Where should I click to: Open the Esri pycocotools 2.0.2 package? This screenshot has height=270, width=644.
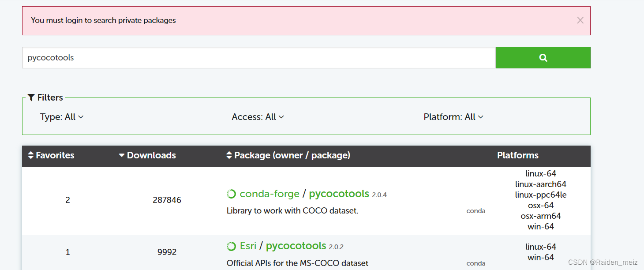[296, 246]
